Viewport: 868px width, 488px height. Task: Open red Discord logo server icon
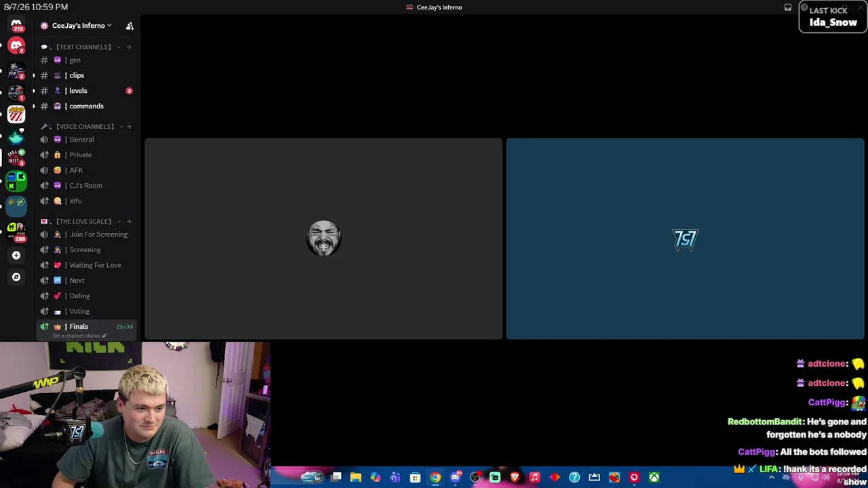(16, 46)
